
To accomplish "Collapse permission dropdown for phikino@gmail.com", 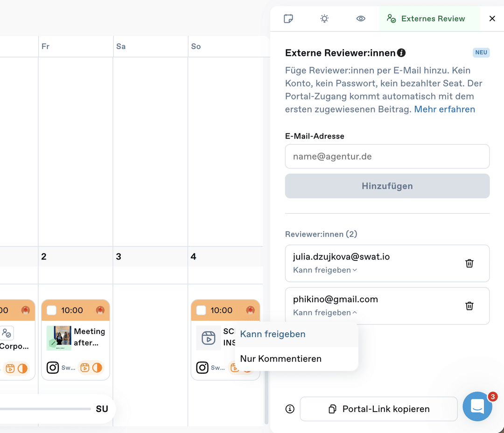I will click(x=325, y=313).
